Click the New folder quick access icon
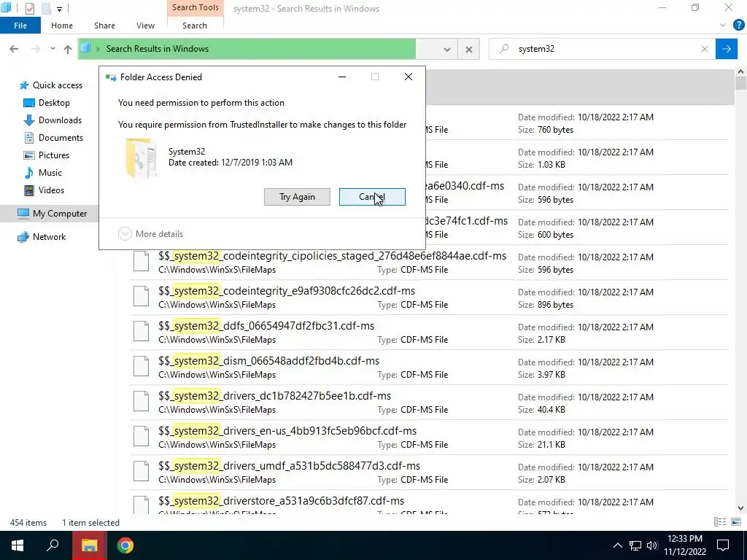The height and width of the screenshot is (560, 747). pyautogui.click(x=45, y=8)
